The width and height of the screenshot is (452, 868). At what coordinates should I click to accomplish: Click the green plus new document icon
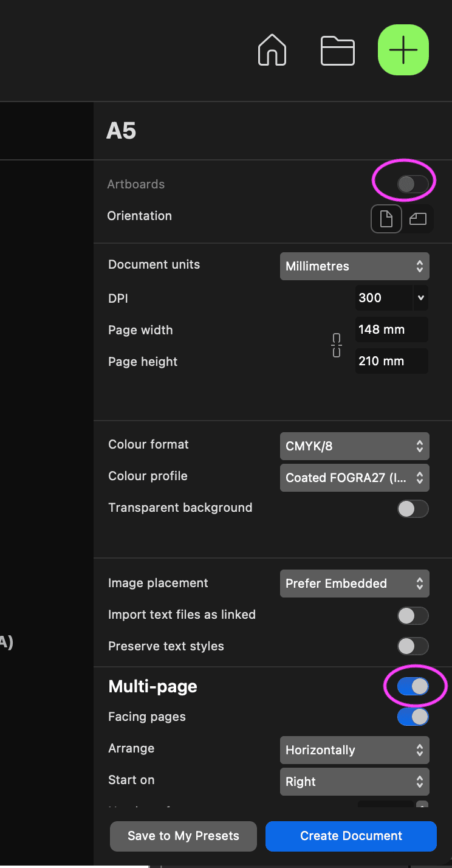click(x=403, y=50)
